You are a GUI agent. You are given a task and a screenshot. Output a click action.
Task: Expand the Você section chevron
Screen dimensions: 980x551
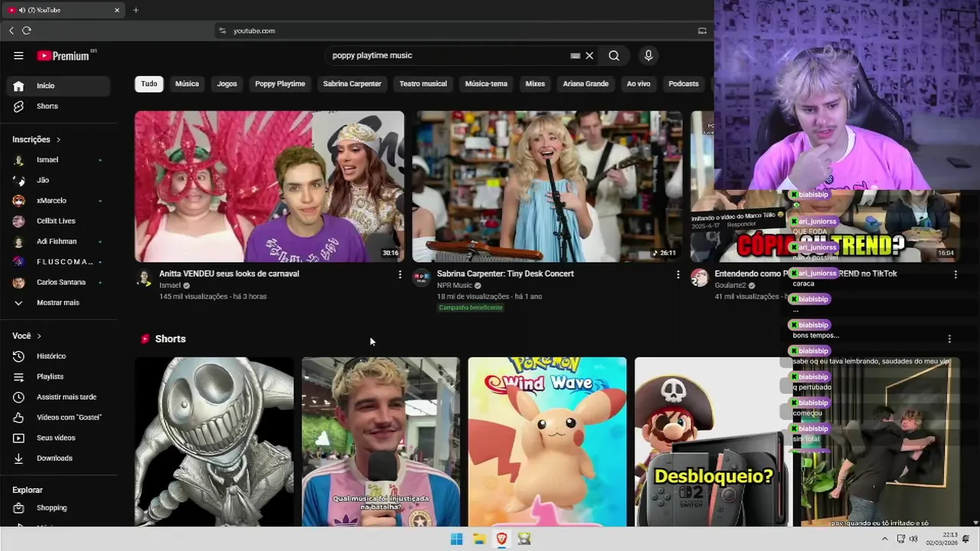coord(39,336)
